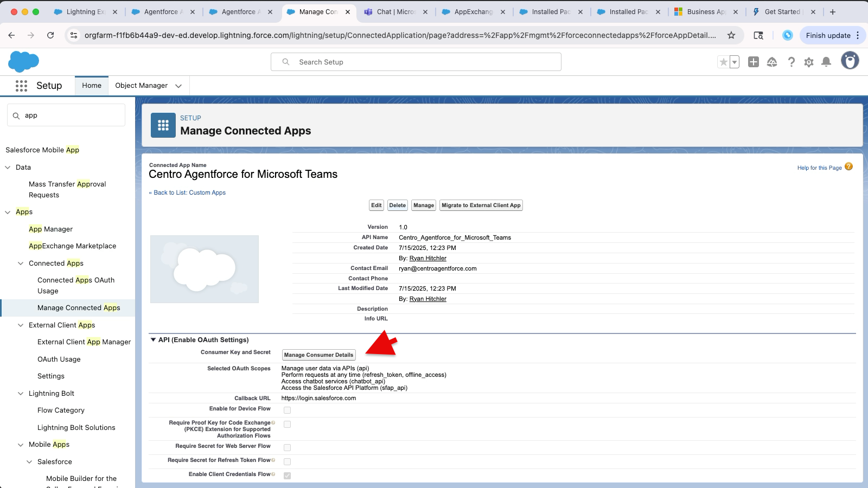Click Finish update button in browser
Image resolution: width=868 pixels, height=488 pixels.
pos(828,35)
